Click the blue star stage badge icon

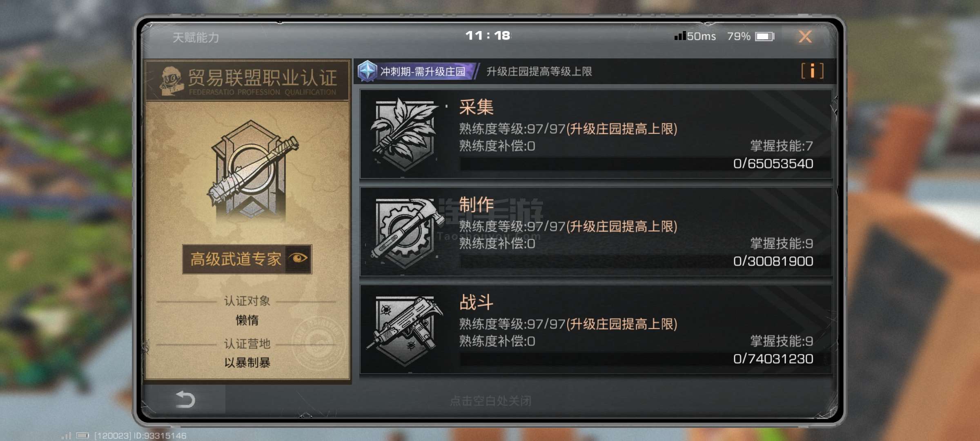coord(367,71)
